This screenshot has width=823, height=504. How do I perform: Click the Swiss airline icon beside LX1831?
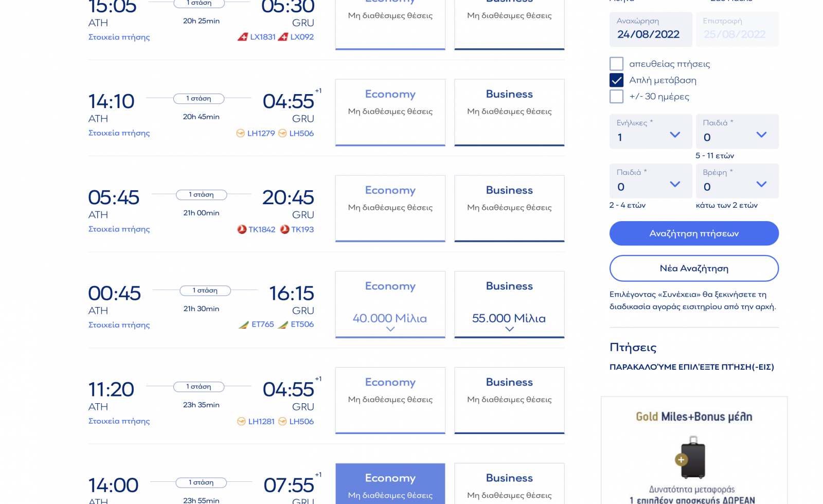click(243, 37)
